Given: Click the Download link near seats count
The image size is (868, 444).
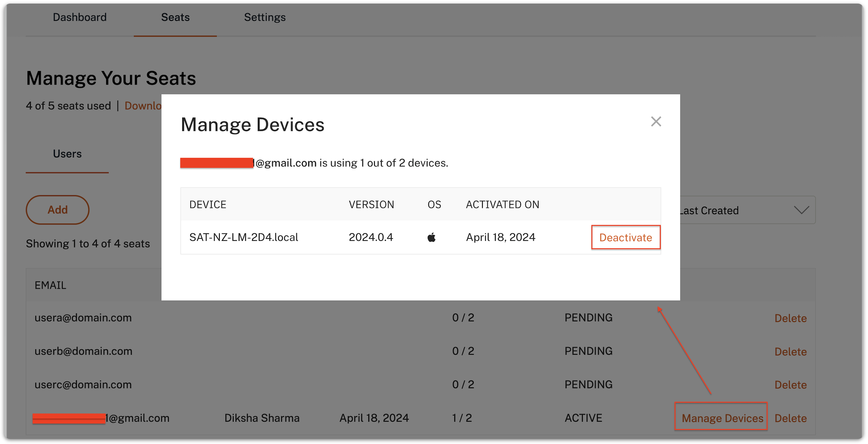Looking at the screenshot, I should coord(144,105).
